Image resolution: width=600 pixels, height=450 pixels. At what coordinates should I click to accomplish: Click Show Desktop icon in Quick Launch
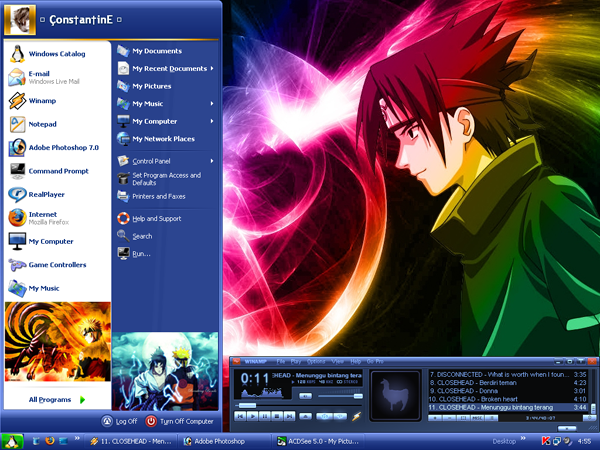click(x=63, y=441)
